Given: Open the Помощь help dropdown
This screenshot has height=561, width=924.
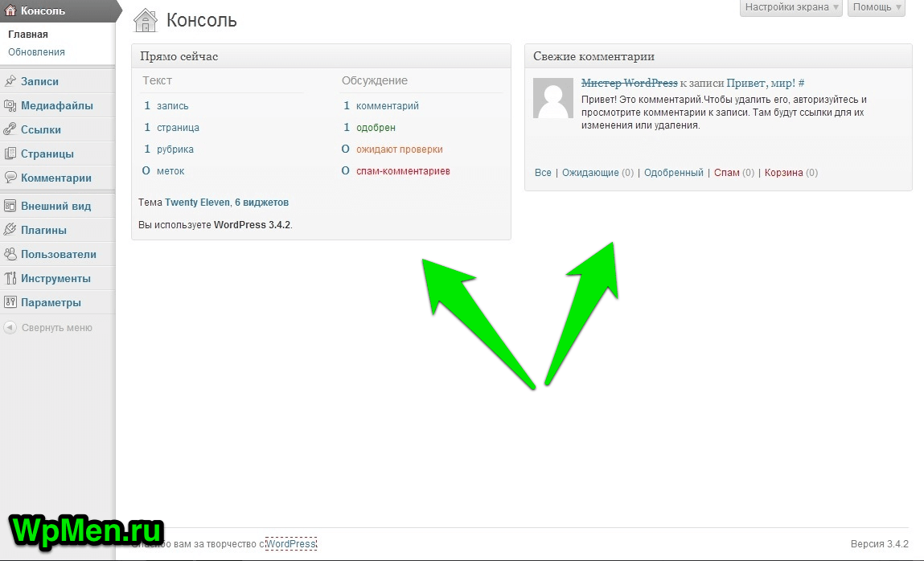Looking at the screenshot, I should (x=876, y=7).
